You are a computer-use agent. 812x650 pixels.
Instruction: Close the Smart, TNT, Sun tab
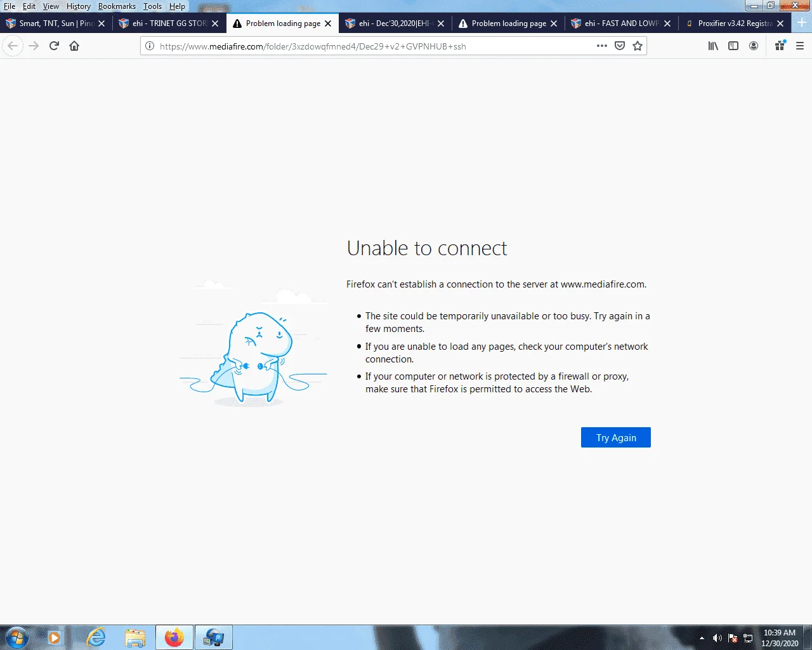[101, 23]
